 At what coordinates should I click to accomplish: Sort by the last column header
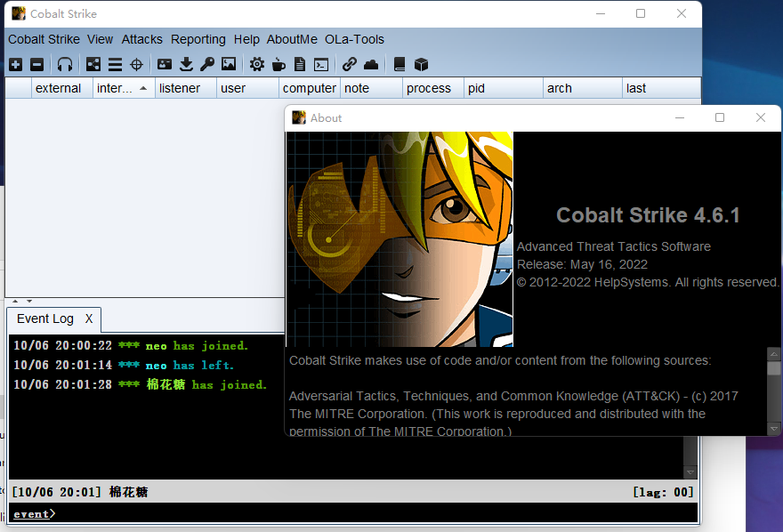coord(662,88)
